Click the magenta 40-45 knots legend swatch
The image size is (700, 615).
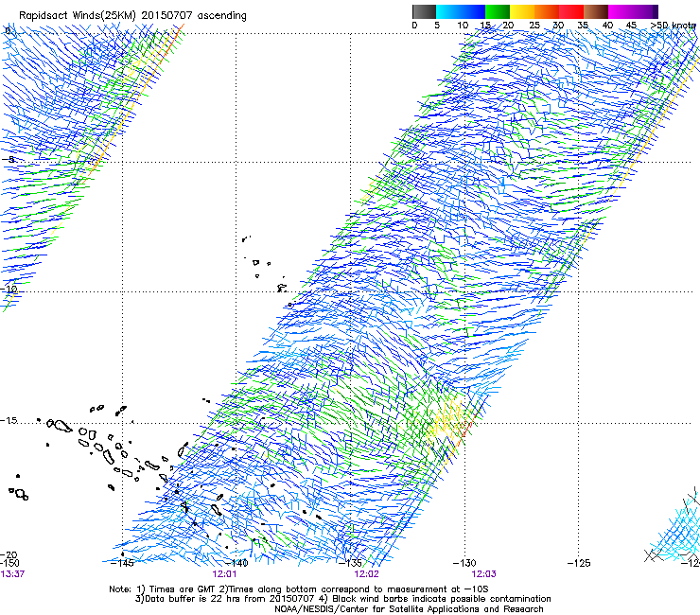621,11
